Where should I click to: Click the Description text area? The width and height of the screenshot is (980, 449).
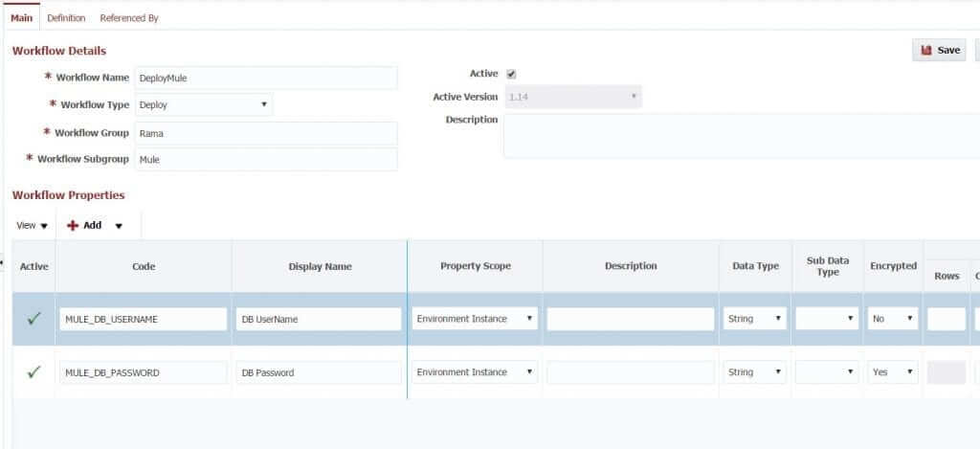click(741, 135)
